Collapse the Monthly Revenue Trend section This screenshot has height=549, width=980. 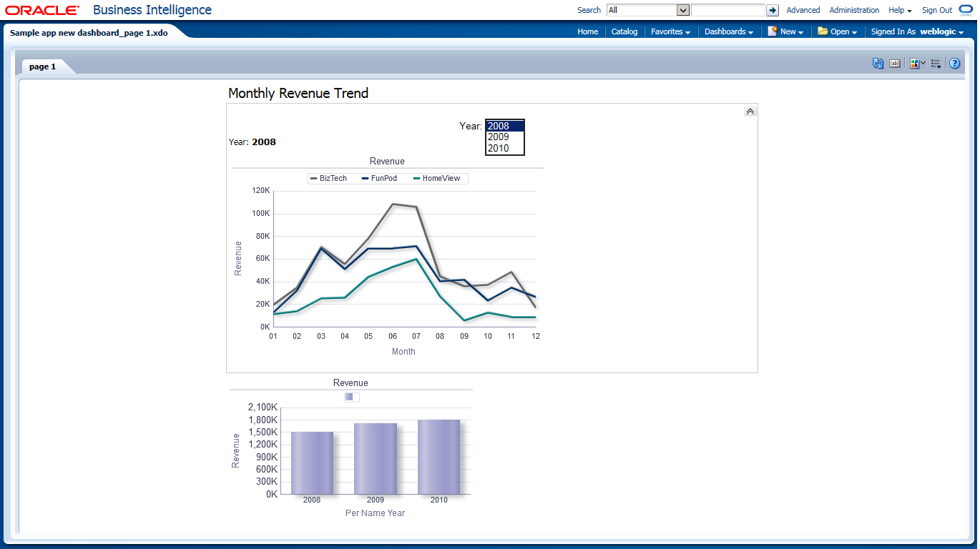click(x=750, y=112)
